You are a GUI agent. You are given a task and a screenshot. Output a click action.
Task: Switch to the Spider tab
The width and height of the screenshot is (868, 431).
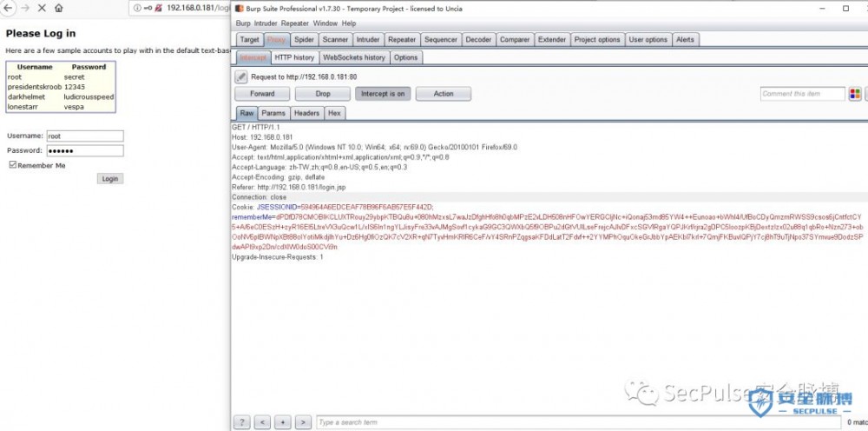(x=304, y=39)
